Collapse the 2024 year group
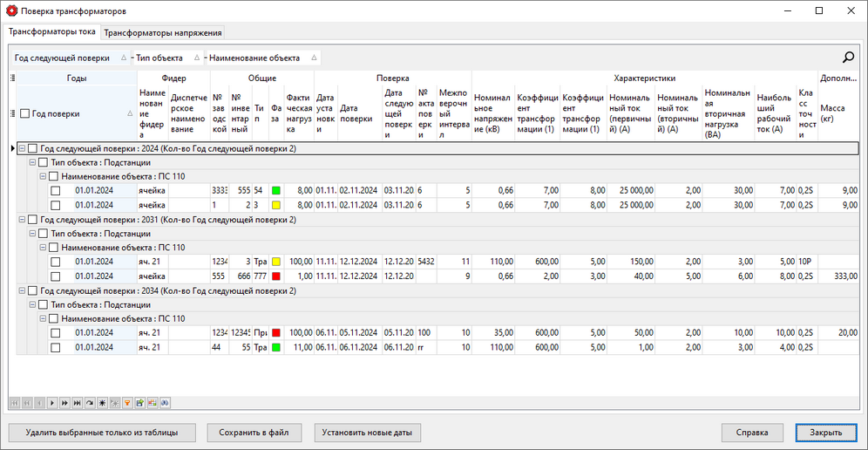The height and width of the screenshot is (450, 868). (x=22, y=148)
